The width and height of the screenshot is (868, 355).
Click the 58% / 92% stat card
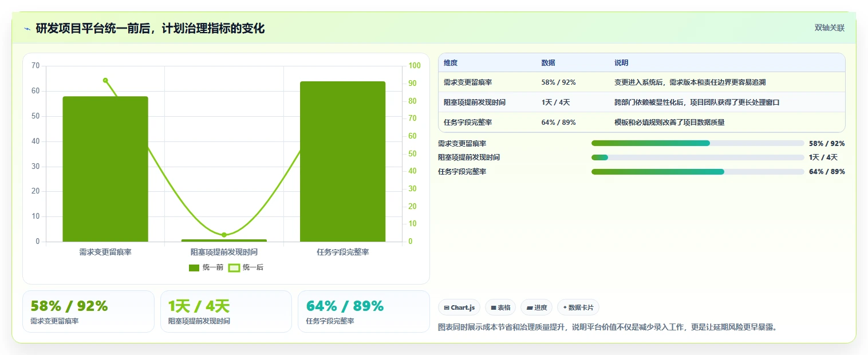pos(88,311)
